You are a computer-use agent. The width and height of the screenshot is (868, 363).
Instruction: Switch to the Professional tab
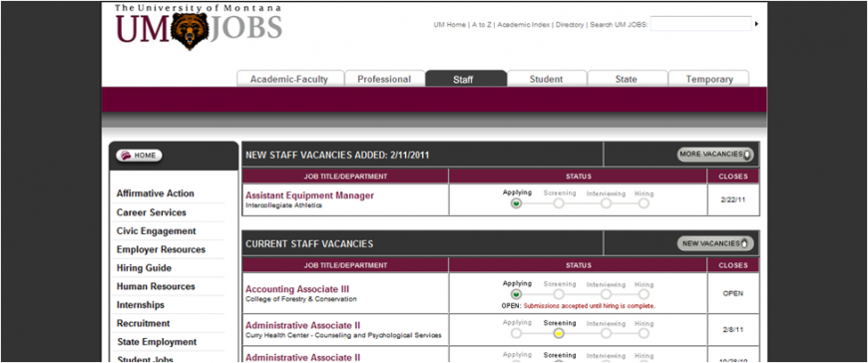[384, 79]
